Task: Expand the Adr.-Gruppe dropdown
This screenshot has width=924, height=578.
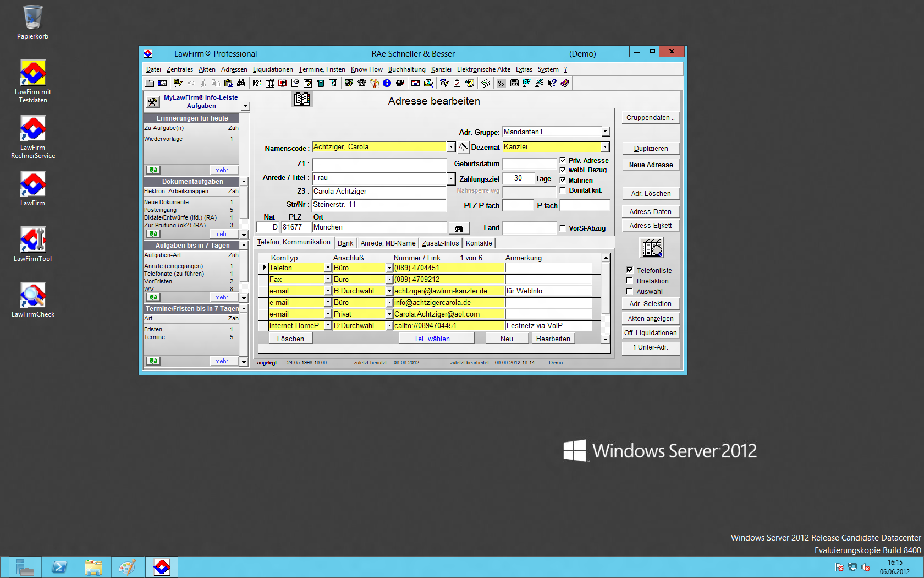Action: click(605, 132)
